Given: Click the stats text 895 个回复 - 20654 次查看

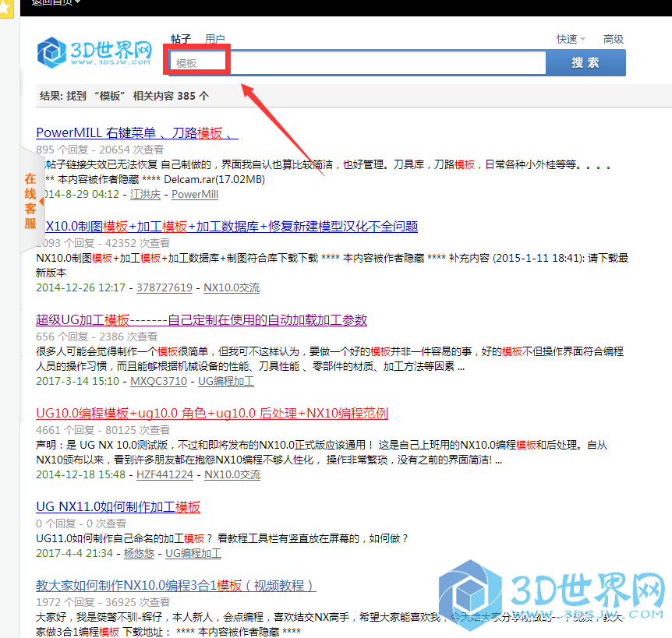Looking at the screenshot, I should [100, 150].
